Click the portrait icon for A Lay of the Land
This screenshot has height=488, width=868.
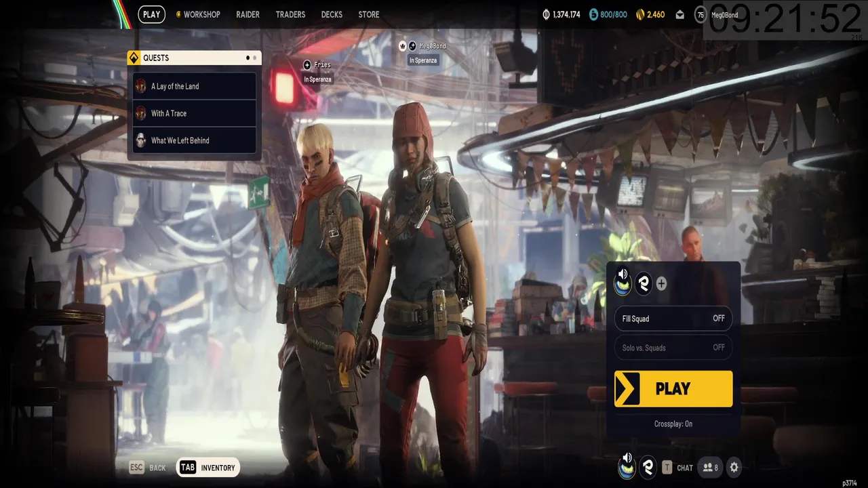point(140,86)
